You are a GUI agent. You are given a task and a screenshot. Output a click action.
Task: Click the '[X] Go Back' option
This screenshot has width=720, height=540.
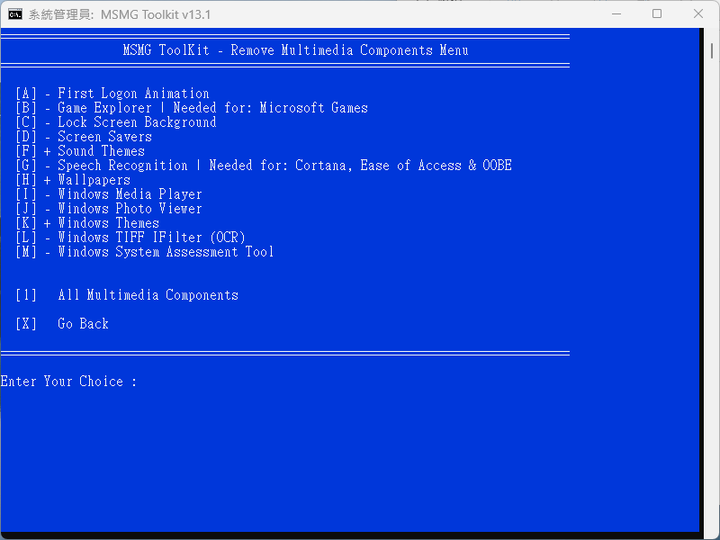coord(62,324)
